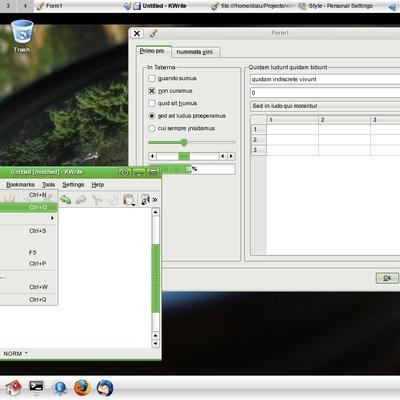This screenshot has height=400, width=400.
Task: Click the Find/Replace icon in KWrite toolbar
Action: pyautogui.click(x=145, y=199)
